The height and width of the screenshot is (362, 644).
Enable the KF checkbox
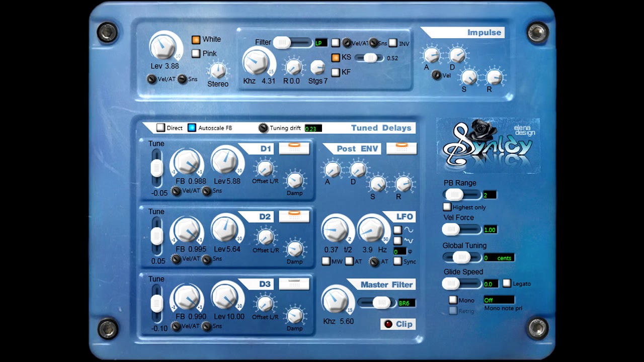point(336,72)
